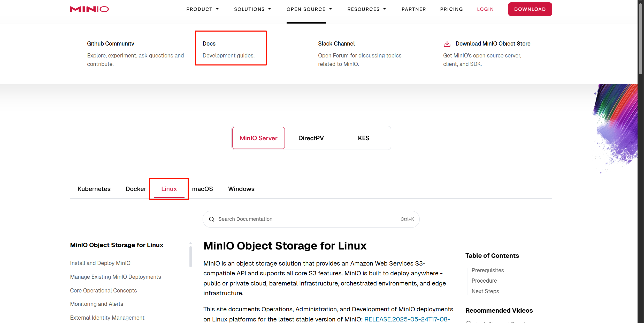Click the red DOWNLOAD button
The width and height of the screenshot is (644, 323).
click(530, 9)
